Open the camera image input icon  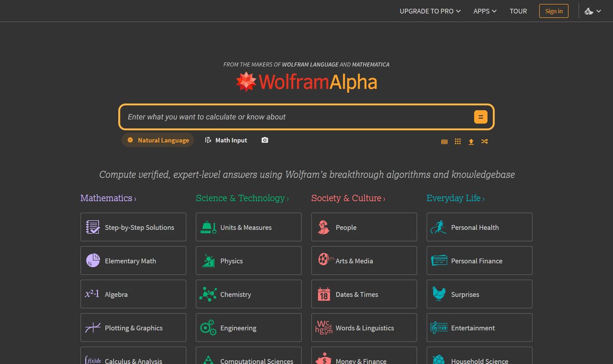(265, 140)
